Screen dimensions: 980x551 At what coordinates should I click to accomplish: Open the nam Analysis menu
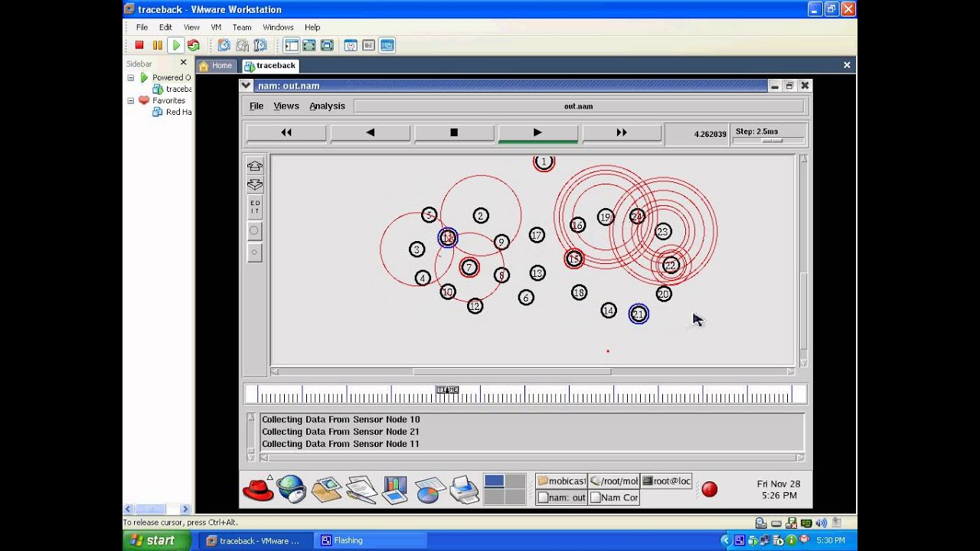pyautogui.click(x=327, y=106)
